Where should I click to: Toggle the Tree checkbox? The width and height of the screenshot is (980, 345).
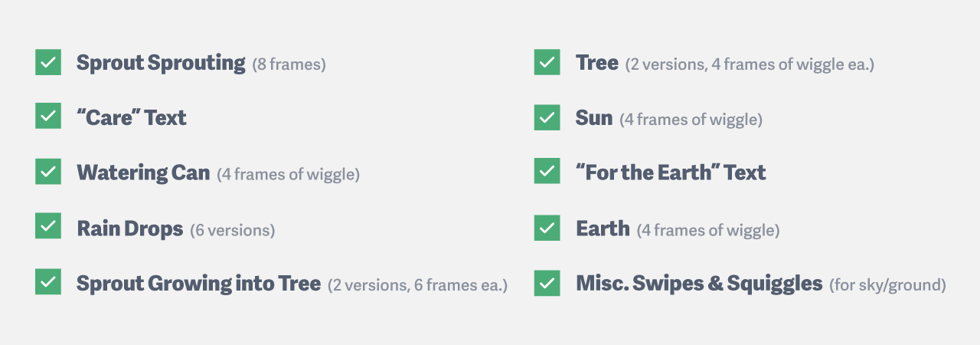pyautogui.click(x=547, y=62)
